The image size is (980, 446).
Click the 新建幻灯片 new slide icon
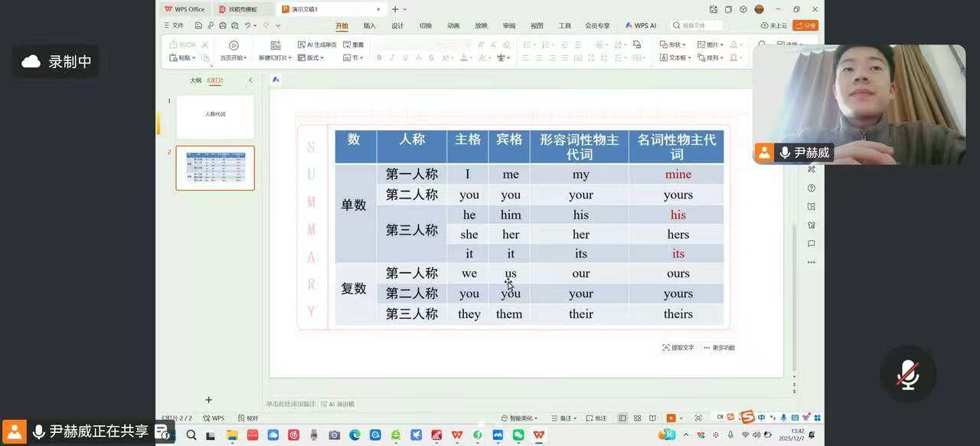tap(275, 46)
